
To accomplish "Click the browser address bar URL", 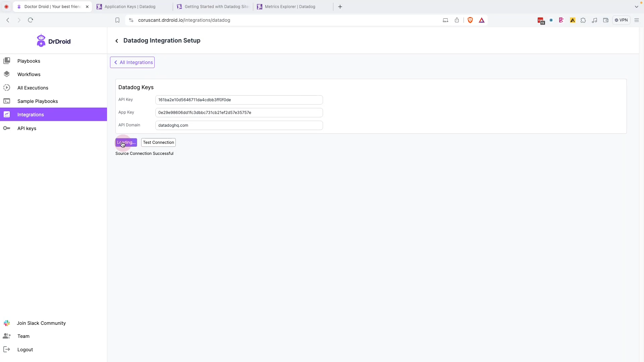I will [184, 20].
